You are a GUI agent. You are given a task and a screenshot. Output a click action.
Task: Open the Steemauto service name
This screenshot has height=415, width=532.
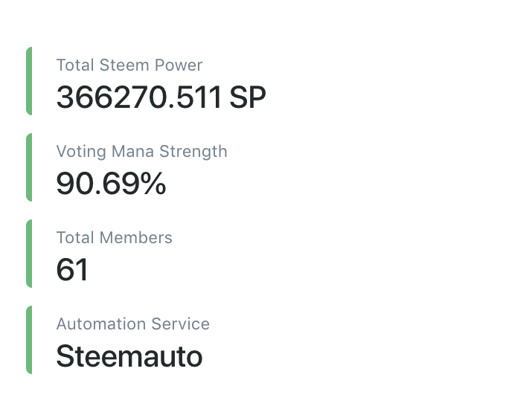(x=129, y=356)
